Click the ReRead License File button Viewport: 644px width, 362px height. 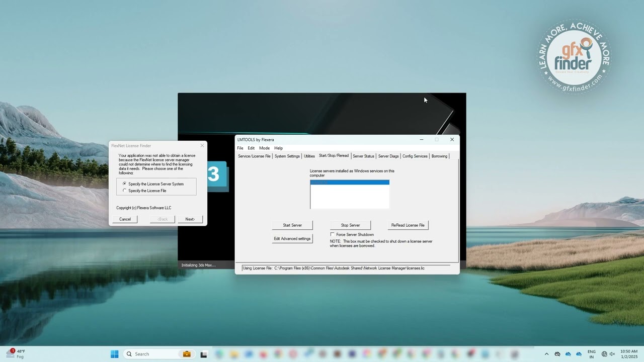[x=408, y=225]
